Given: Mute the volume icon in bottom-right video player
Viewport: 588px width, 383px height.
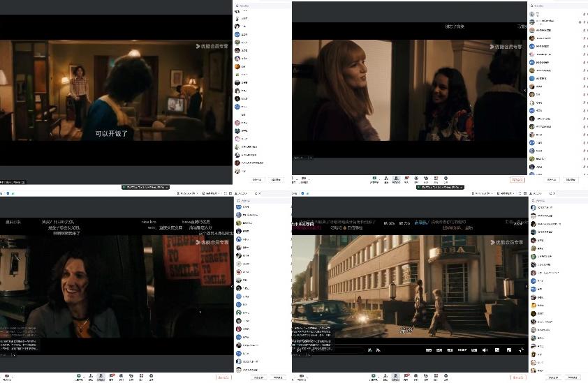Looking at the screenshot, I should click(485, 350).
